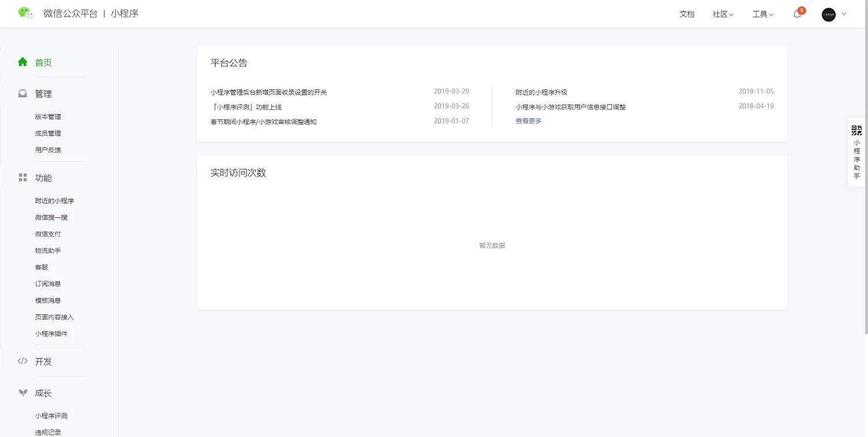Open 小程序插件 in the sidebar

point(51,334)
